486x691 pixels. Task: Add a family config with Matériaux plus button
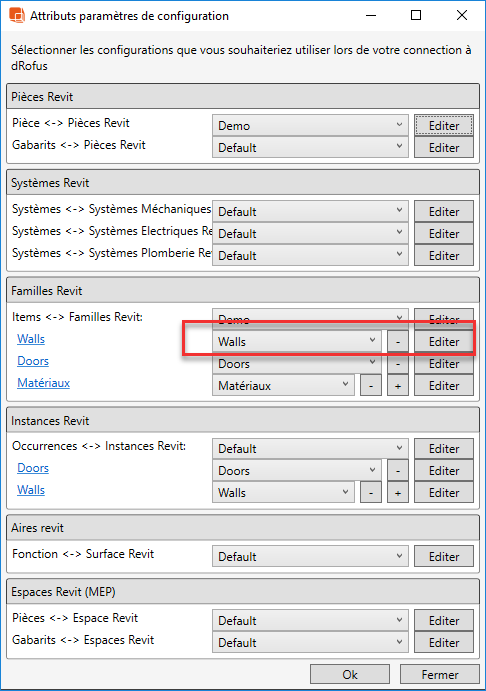pos(397,386)
